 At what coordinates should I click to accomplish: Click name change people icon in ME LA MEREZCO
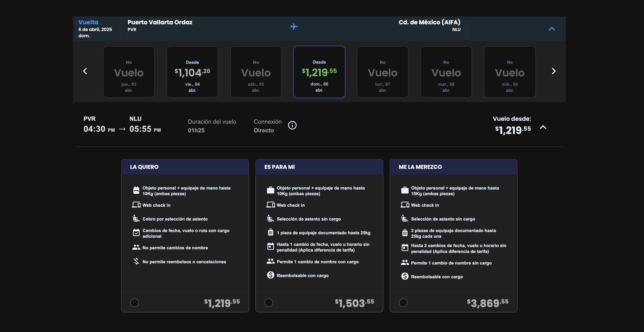click(405, 262)
